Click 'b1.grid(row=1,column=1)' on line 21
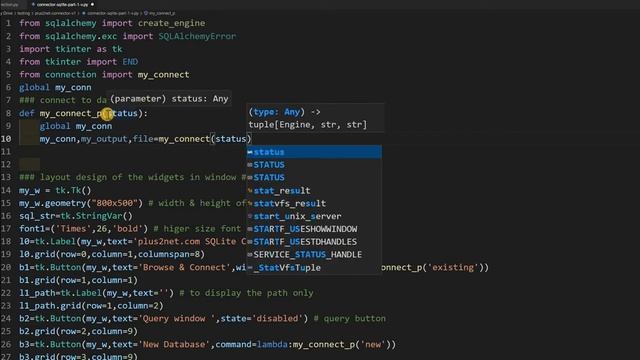Image resolution: width=640 pixels, height=360 pixels. pyautogui.click(x=78, y=280)
